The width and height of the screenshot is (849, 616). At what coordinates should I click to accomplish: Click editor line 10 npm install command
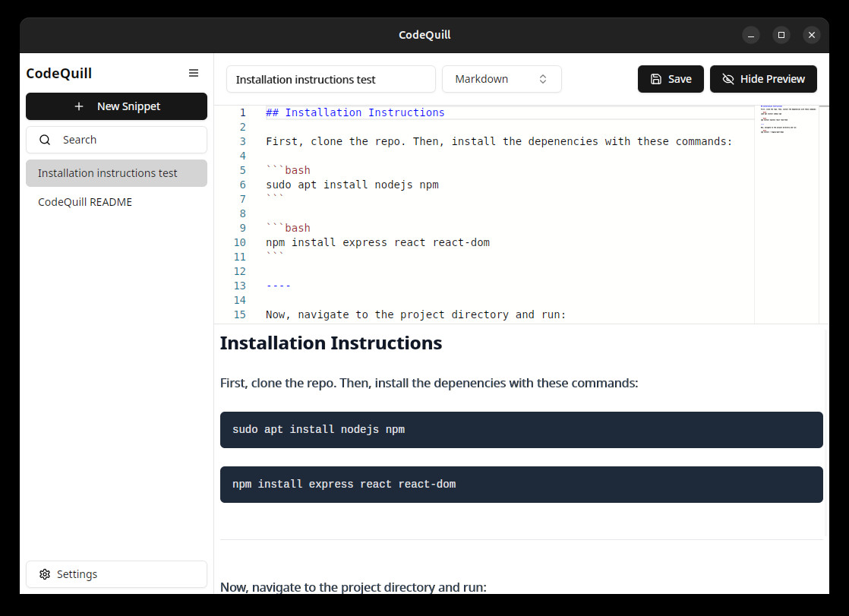pyautogui.click(x=377, y=243)
